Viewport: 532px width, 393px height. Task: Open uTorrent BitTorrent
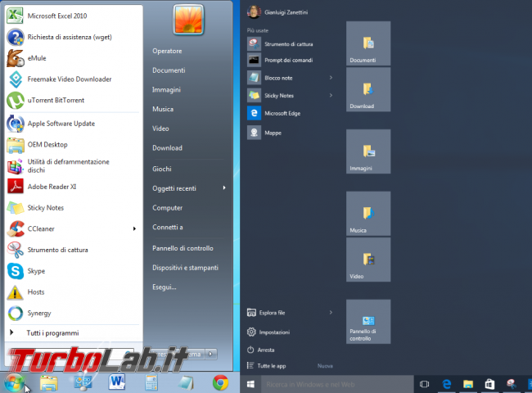(73, 100)
